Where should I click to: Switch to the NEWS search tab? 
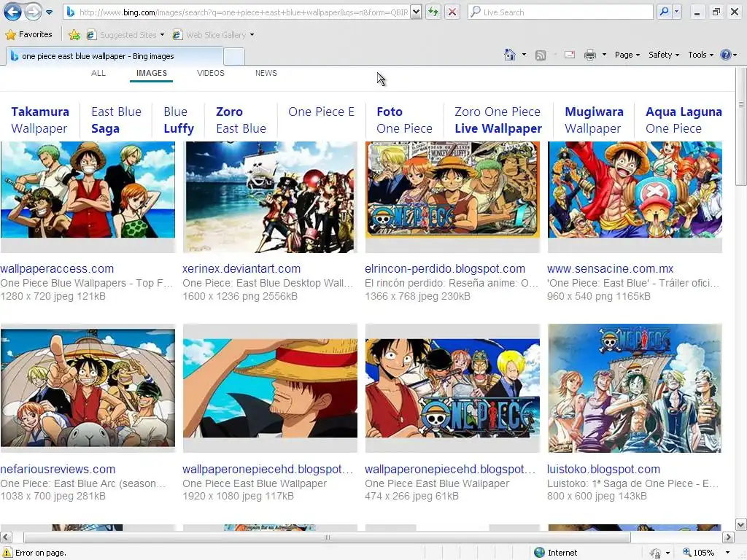pyautogui.click(x=266, y=73)
